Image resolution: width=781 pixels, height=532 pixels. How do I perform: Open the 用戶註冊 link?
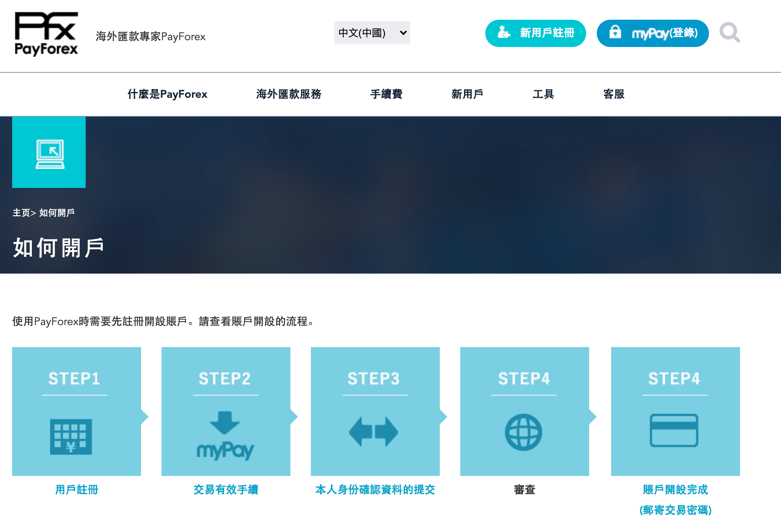(77, 490)
